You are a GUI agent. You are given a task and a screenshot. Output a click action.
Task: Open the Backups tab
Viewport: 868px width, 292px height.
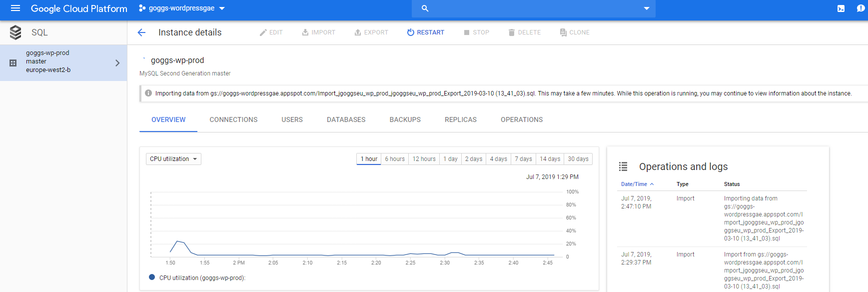pos(405,119)
